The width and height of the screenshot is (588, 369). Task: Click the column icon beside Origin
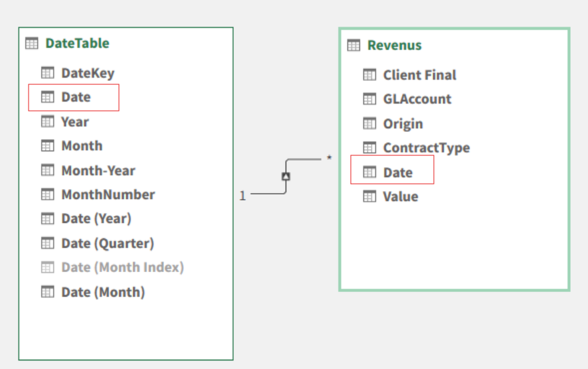369,123
